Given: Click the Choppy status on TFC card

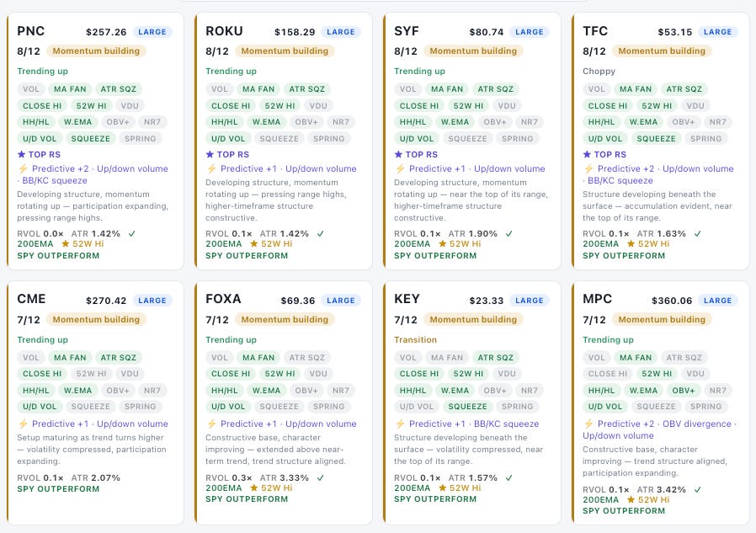Looking at the screenshot, I should (x=599, y=72).
